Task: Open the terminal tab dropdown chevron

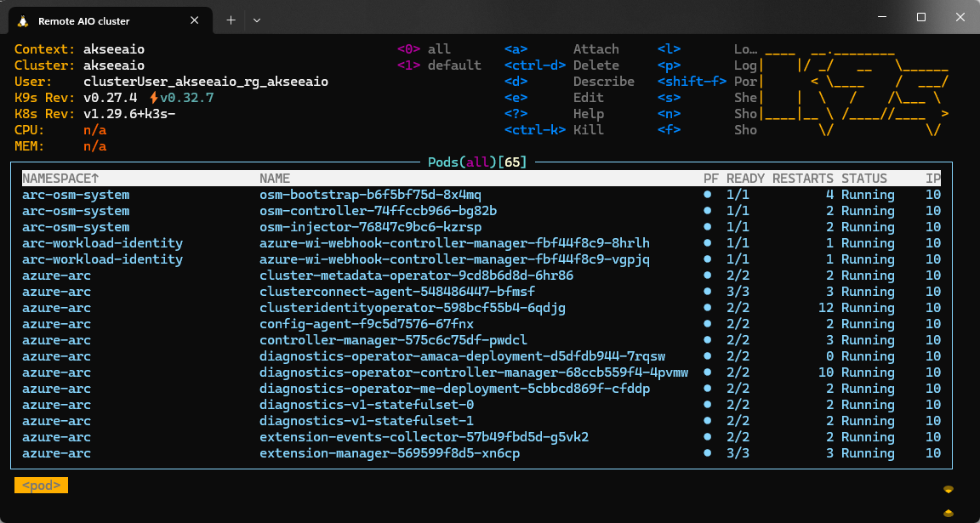Action: (256, 19)
